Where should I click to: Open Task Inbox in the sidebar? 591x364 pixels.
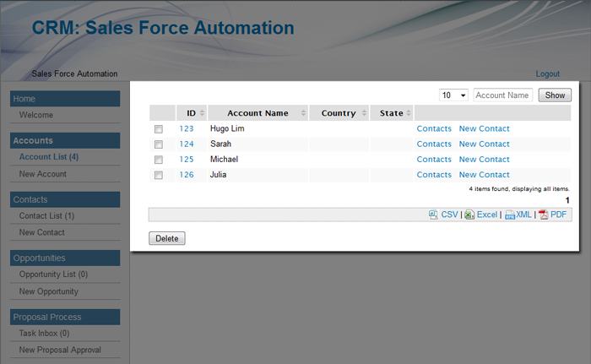click(x=44, y=334)
